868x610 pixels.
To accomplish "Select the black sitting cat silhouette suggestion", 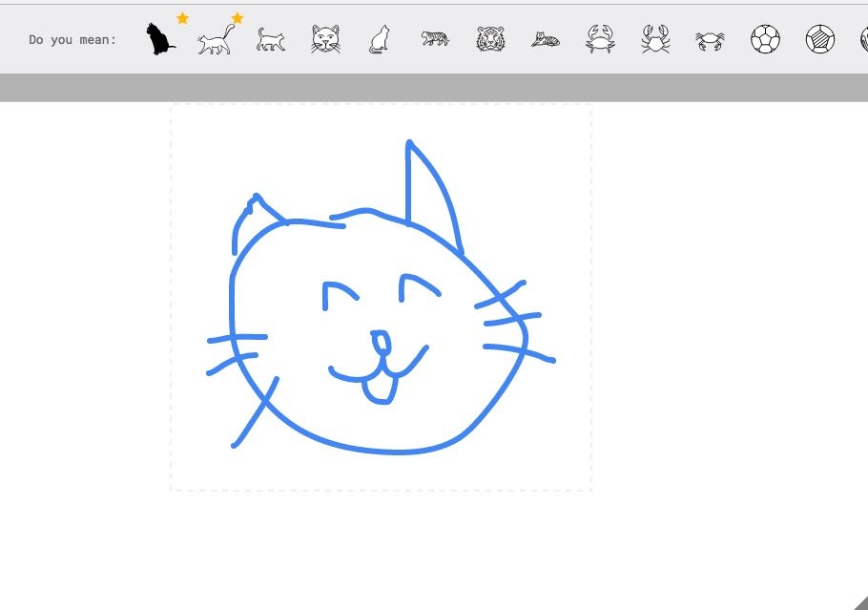I will click(x=159, y=39).
